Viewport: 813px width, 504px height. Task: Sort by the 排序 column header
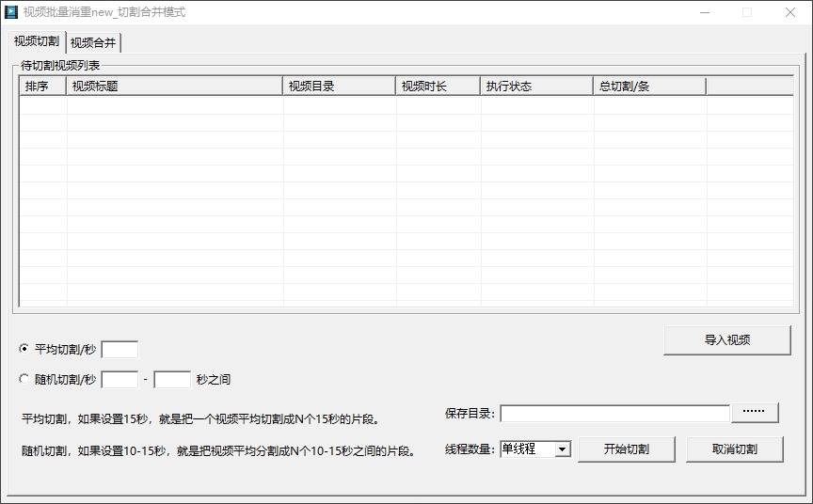point(43,86)
